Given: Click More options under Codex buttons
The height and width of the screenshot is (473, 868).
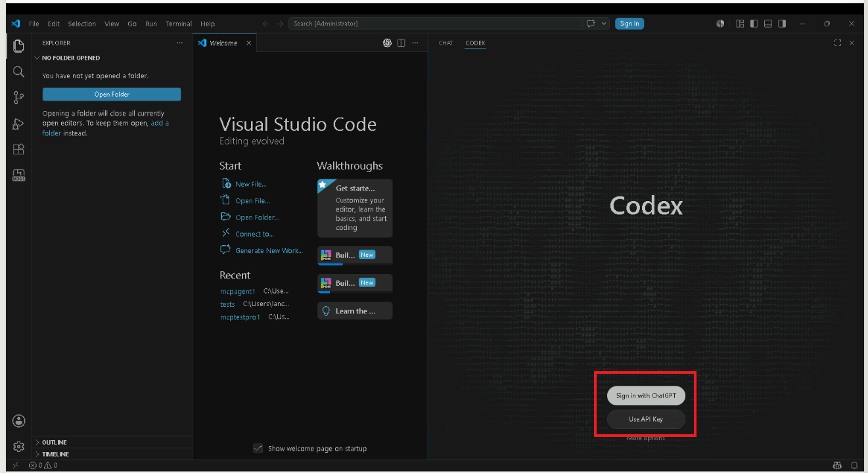Looking at the screenshot, I should (646, 438).
